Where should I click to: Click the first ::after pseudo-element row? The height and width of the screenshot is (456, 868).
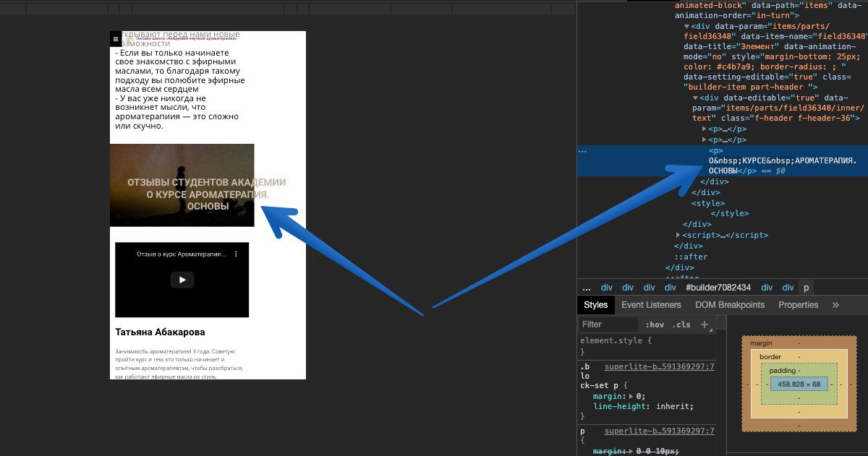coord(691,257)
